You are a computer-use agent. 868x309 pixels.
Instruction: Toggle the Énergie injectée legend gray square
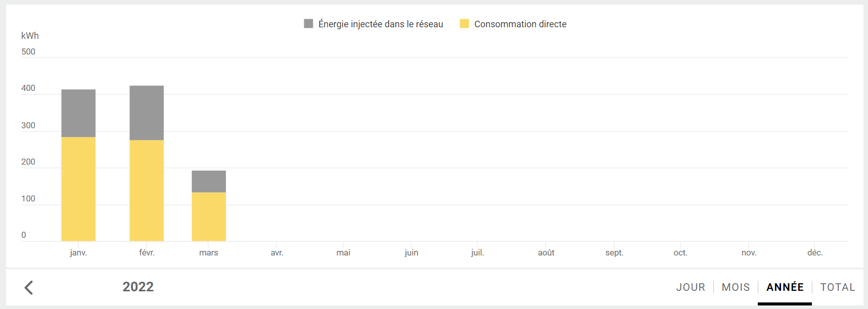click(x=308, y=24)
